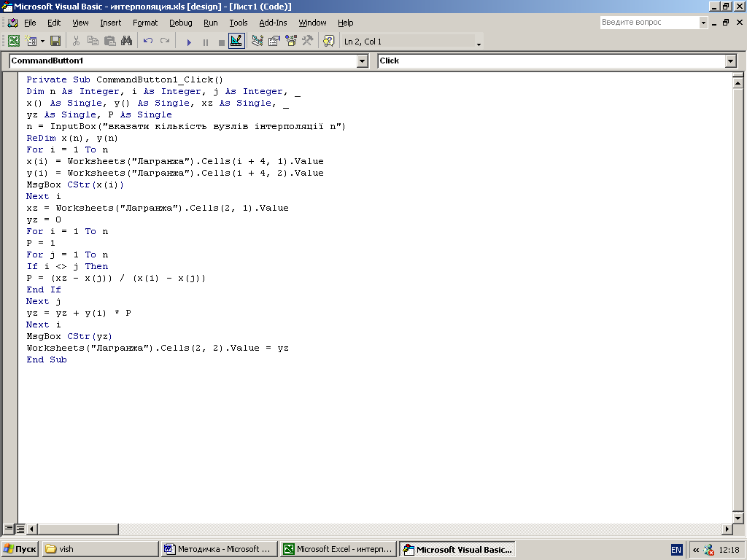Click the 'yz = yz + y(i) * P' line

[x=79, y=313]
